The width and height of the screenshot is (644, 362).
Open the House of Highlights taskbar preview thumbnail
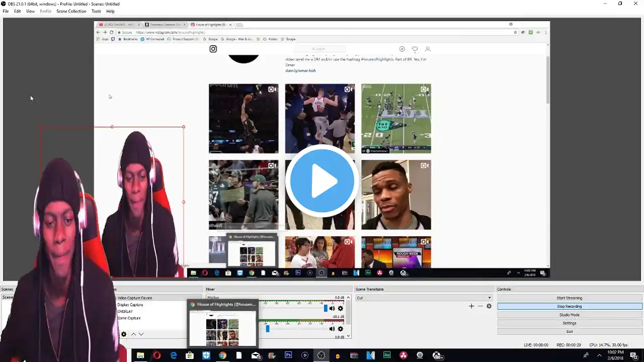click(x=222, y=323)
